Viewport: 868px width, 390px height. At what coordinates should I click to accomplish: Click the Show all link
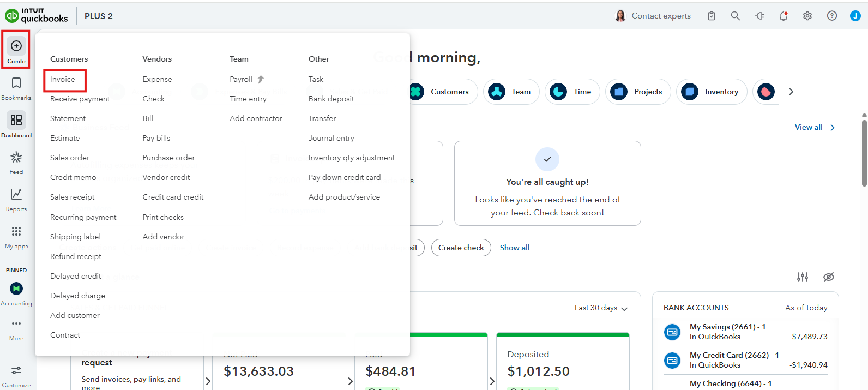pos(515,248)
